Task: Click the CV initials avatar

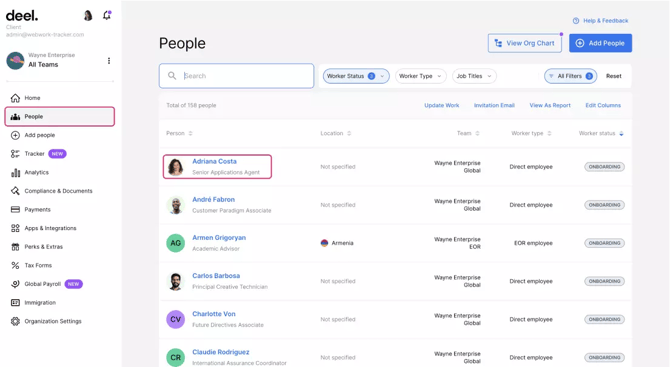Action: pyautogui.click(x=176, y=319)
